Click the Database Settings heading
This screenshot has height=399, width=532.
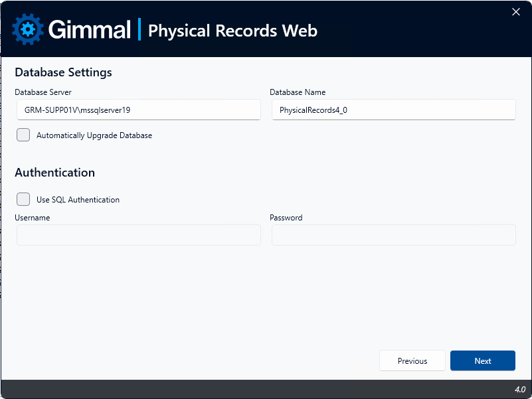coord(64,72)
